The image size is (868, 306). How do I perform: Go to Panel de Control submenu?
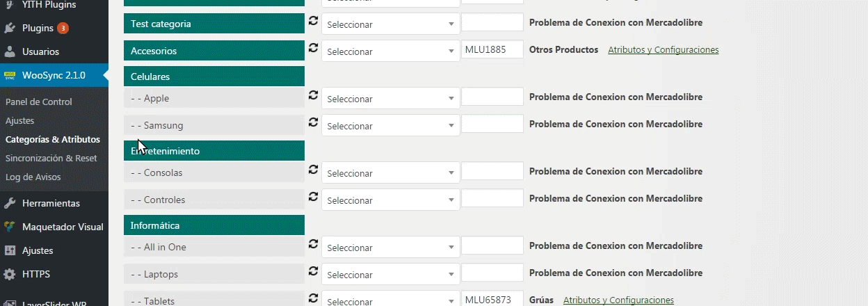[x=39, y=102]
